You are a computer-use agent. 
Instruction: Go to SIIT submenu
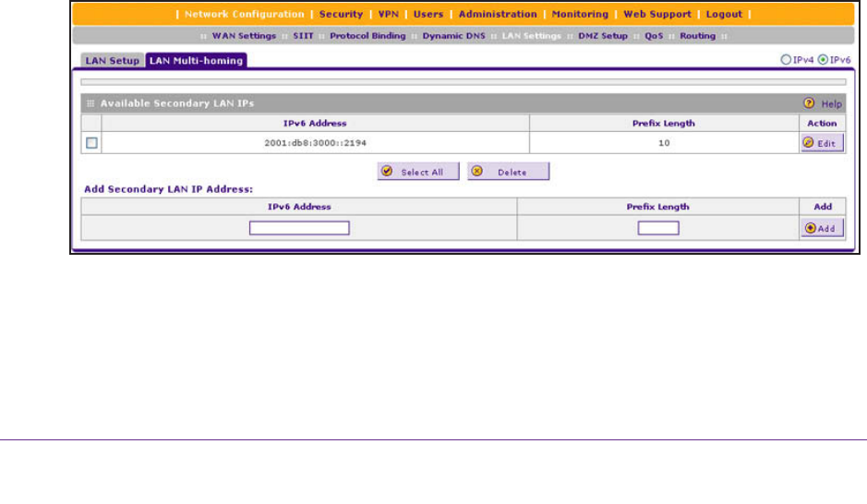click(303, 36)
